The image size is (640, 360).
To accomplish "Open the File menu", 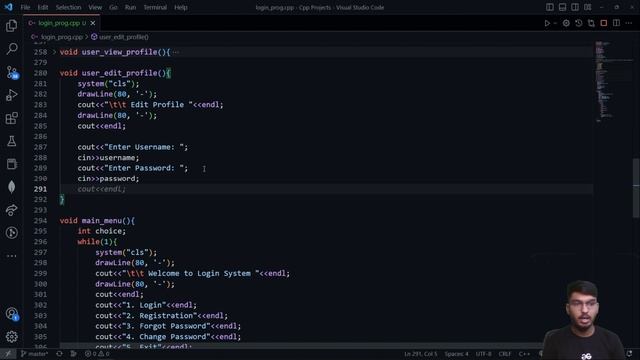I will pyautogui.click(x=25, y=7).
